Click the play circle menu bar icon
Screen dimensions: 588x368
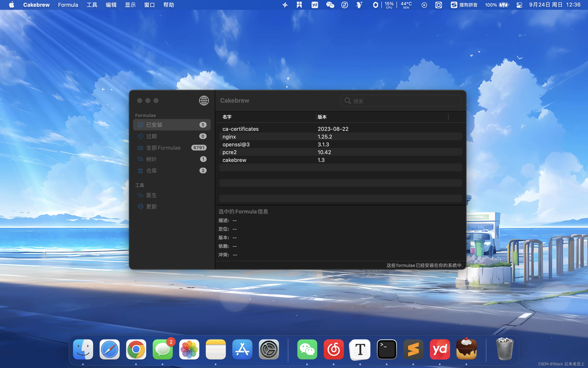coord(424,5)
